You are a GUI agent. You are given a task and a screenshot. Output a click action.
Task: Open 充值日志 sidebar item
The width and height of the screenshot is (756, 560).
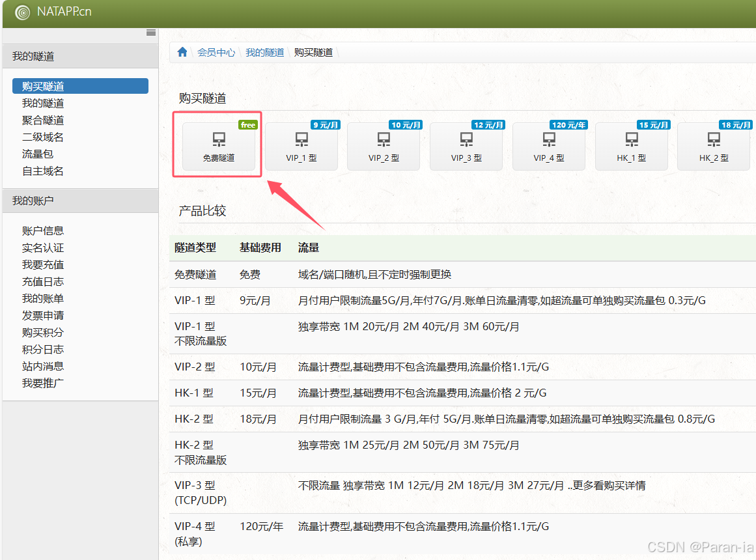pyautogui.click(x=43, y=282)
